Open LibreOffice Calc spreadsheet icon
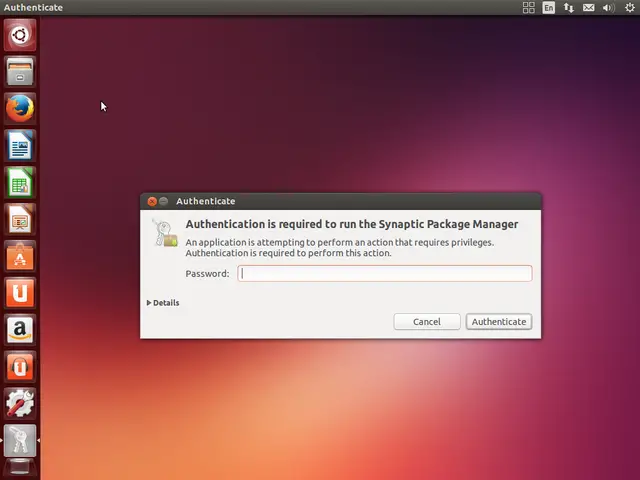Image resolution: width=640 pixels, height=480 pixels. point(20,182)
